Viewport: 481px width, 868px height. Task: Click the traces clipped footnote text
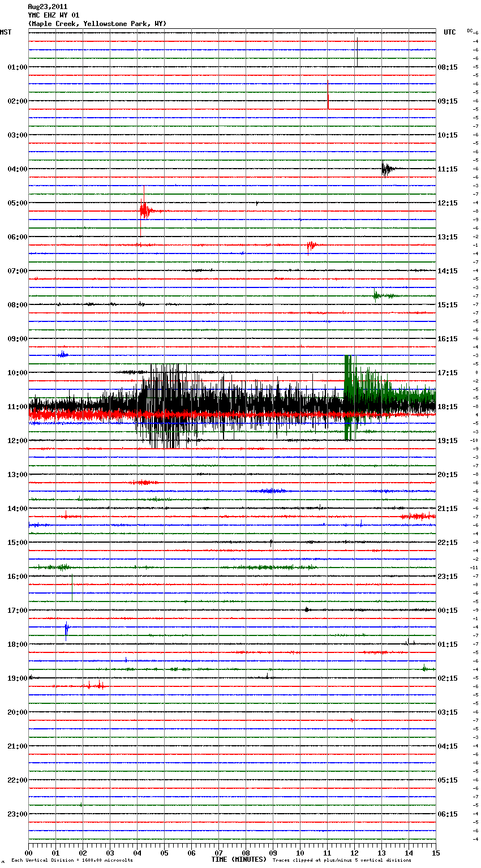coord(342,861)
